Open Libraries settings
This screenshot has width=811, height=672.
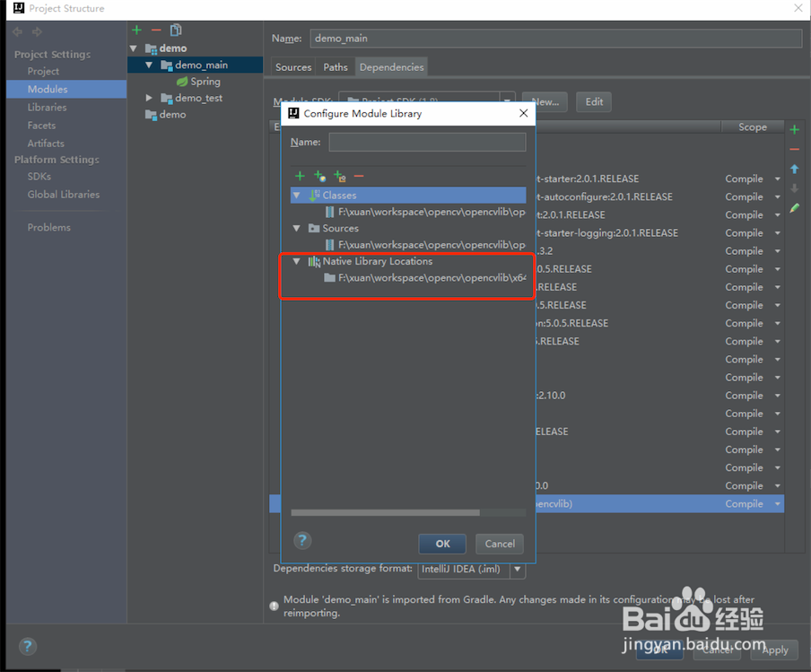[x=47, y=108]
